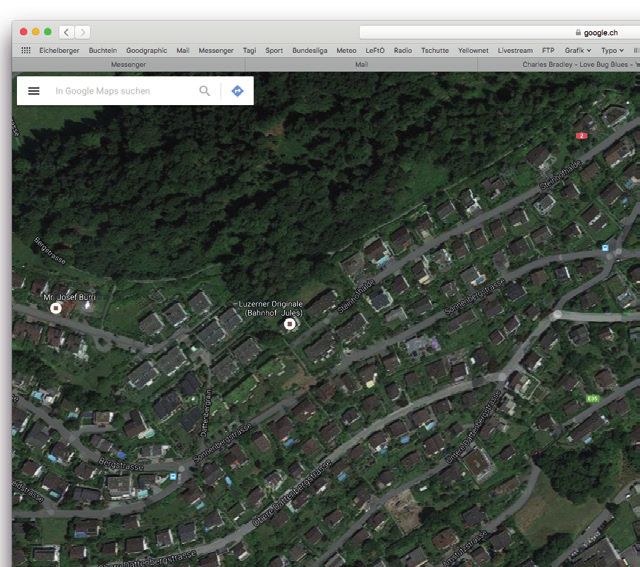Go back with Safari's back arrow

click(66, 32)
